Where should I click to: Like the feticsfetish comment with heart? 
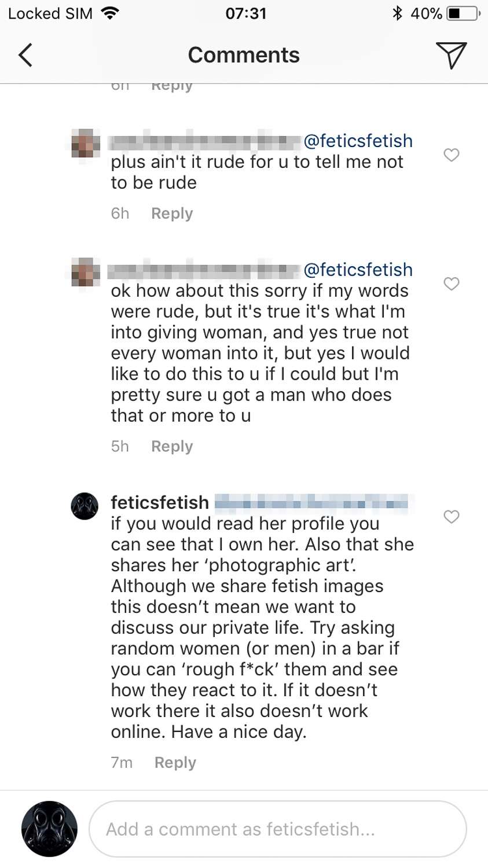[x=452, y=517]
